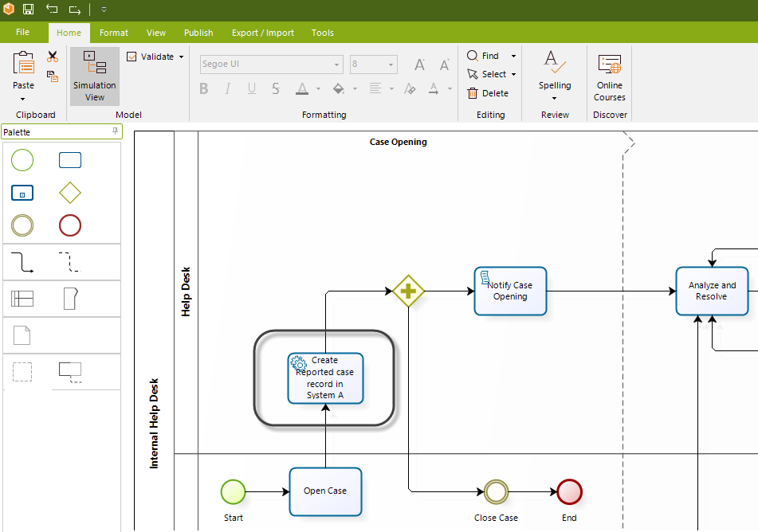Click the Paste clipboard icon
Viewport: 758px width, 532px height.
23,65
